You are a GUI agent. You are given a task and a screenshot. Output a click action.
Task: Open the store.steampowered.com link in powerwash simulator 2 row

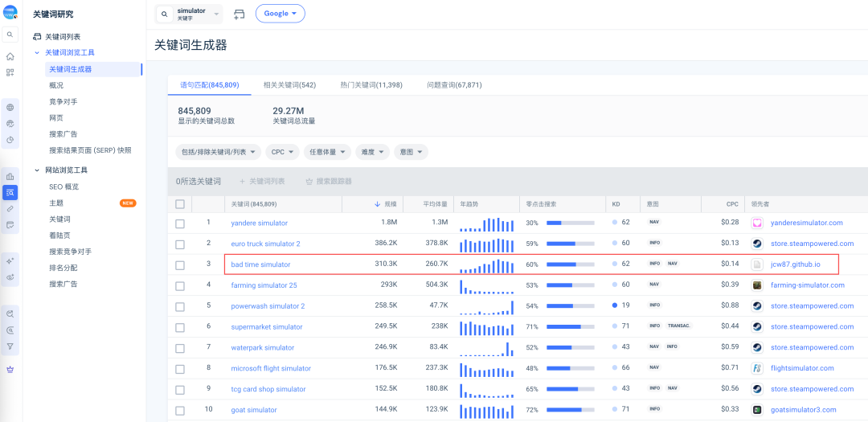click(x=812, y=305)
